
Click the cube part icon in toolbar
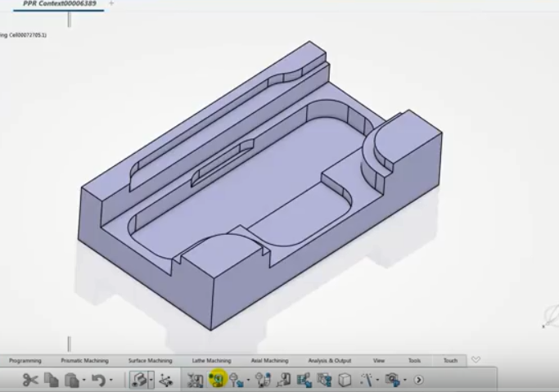345,380
